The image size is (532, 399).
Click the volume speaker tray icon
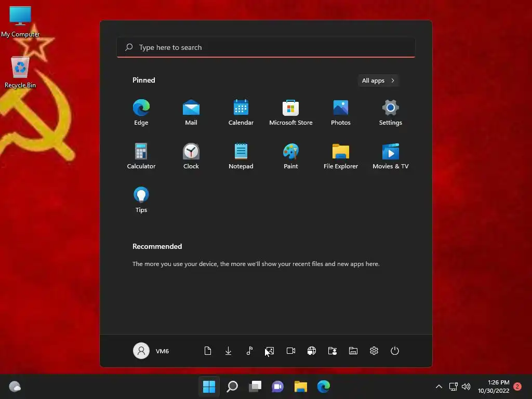[466, 387]
